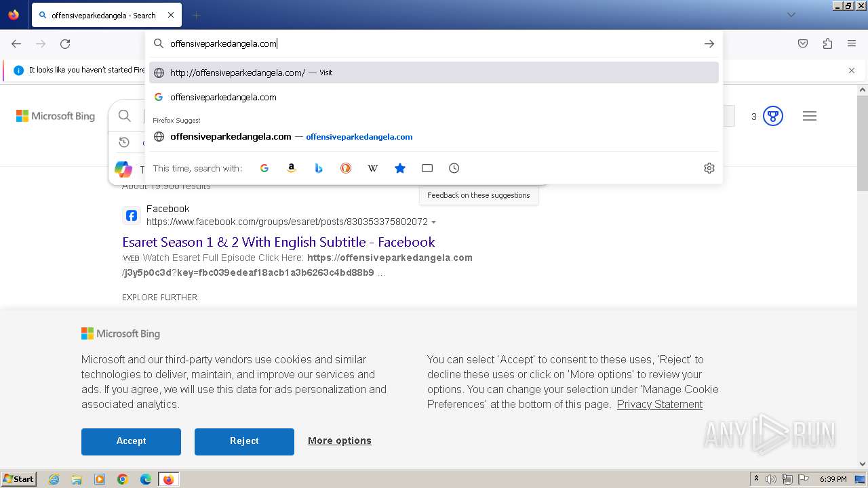
Task: Search in Bookmarks star icon
Action: 400,168
